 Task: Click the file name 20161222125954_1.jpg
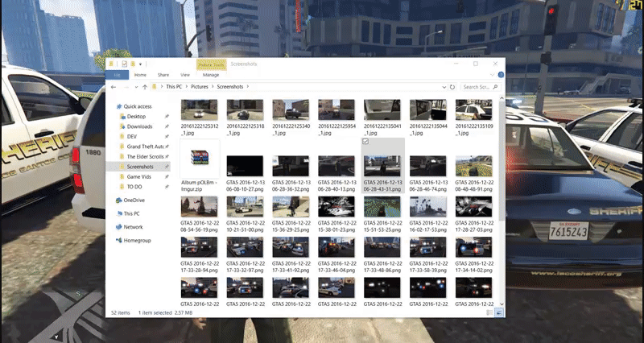tap(336, 130)
